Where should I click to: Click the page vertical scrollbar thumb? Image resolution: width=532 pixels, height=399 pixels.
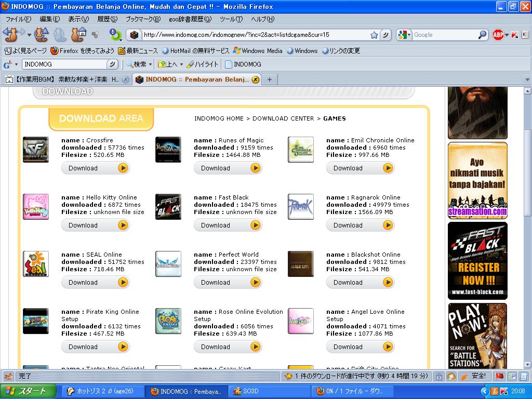pyautogui.click(x=527, y=172)
